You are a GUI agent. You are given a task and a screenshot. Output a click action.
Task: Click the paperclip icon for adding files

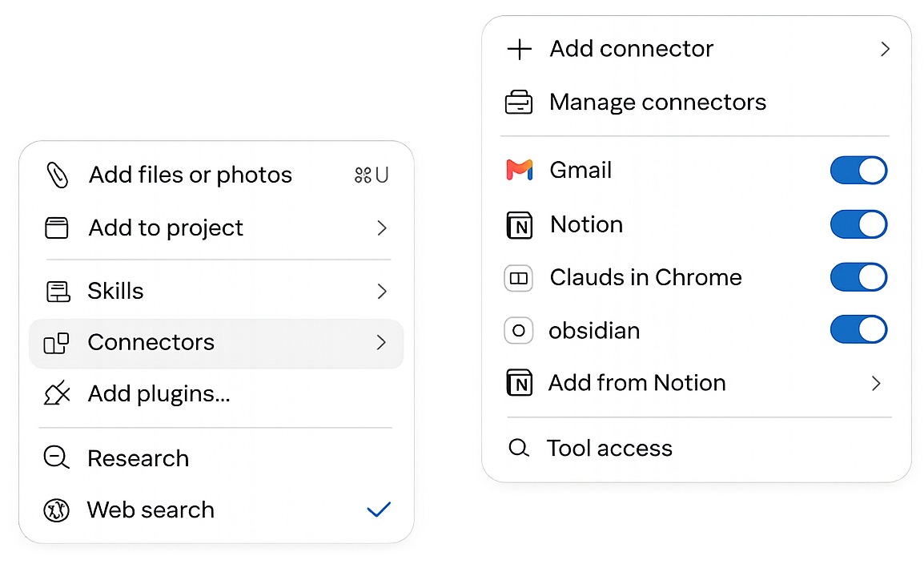[58, 175]
